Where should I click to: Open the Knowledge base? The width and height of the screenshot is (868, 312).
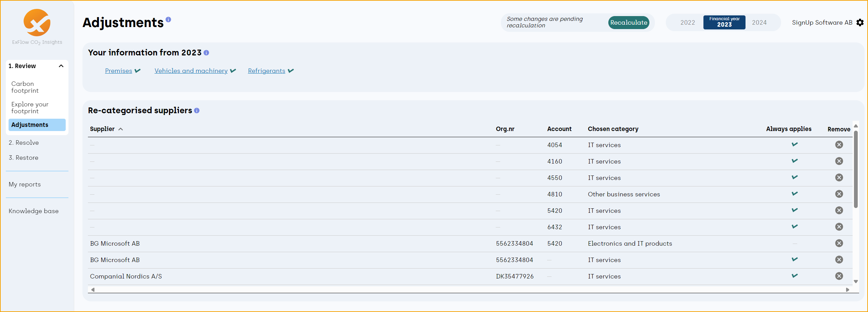34,211
